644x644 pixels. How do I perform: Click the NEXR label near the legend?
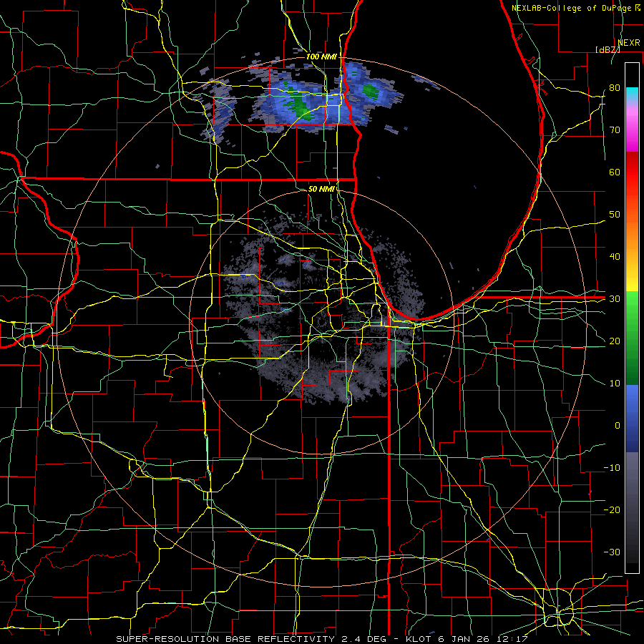point(629,43)
